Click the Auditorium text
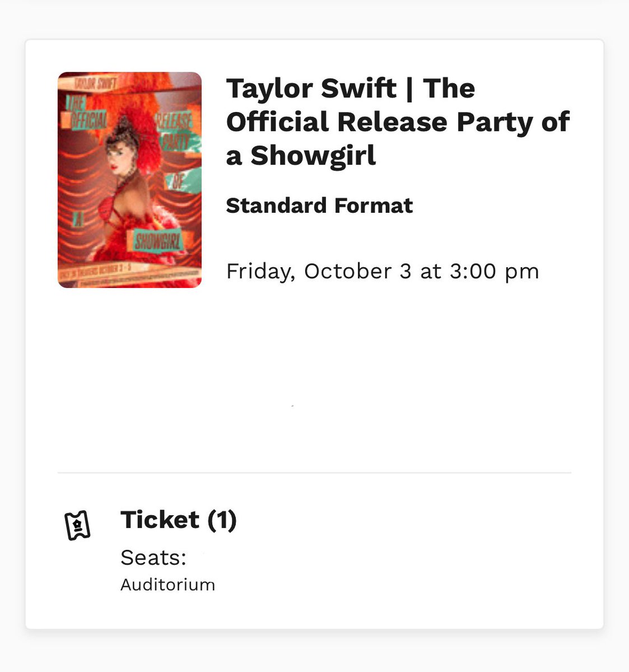This screenshot has height=672, width=629. click(x=167, y=585)
